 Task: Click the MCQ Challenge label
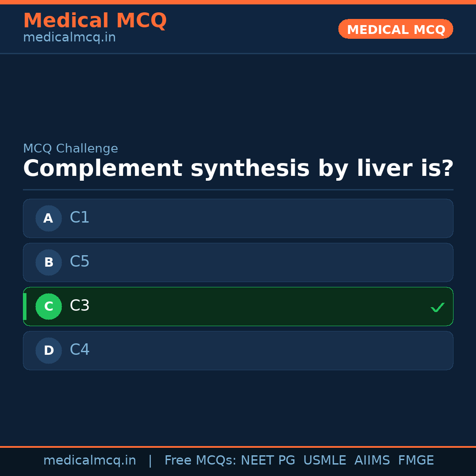71,149
